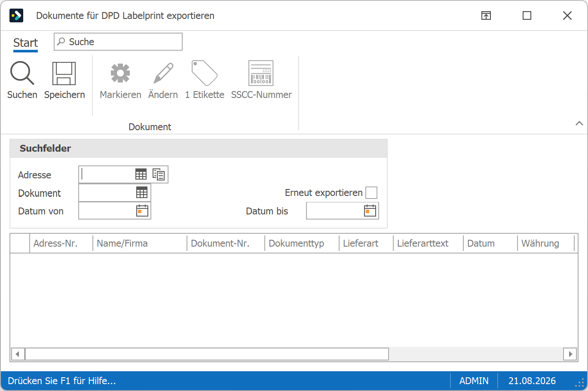Maximize the window
The image size is (588, 391).
click(x=527, y=15)
